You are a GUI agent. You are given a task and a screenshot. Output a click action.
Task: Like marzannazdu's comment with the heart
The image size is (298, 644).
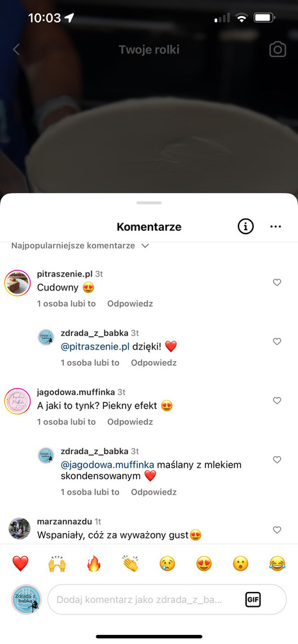coord(277,530)
